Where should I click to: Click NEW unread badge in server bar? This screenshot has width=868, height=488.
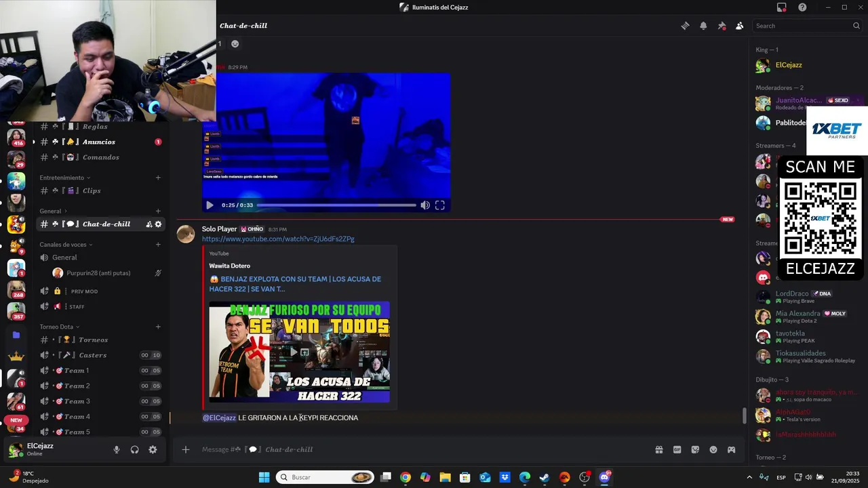tap(16, 420)
